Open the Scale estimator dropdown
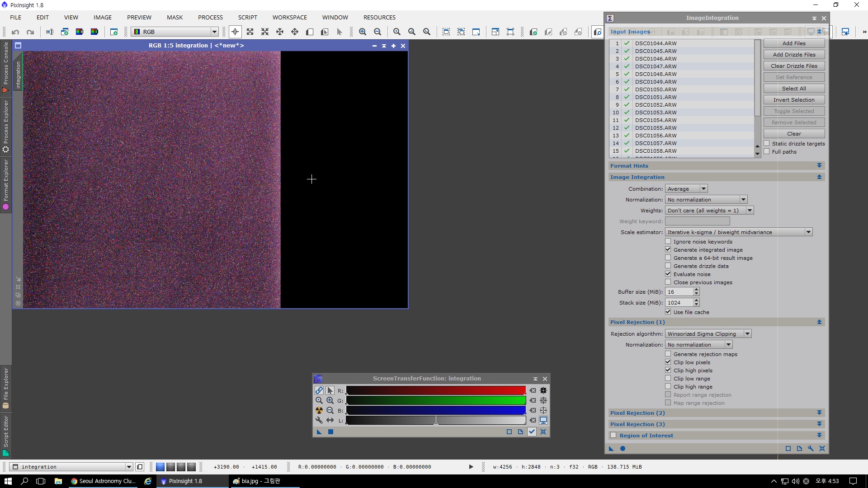 pos(739,232)
